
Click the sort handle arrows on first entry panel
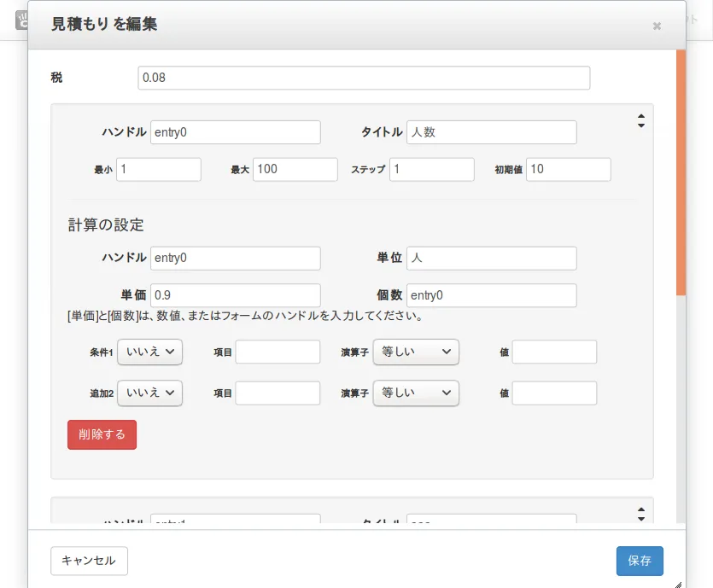(x=640, y=120)
